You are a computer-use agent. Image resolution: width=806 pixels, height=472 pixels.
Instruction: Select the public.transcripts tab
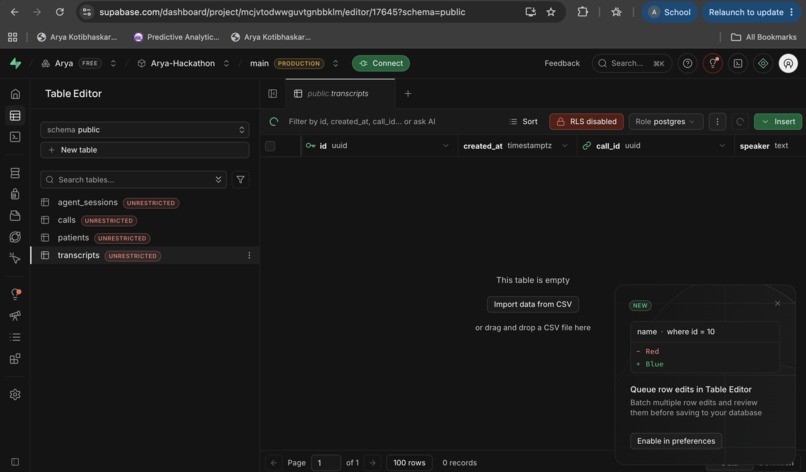click(340, 94)
